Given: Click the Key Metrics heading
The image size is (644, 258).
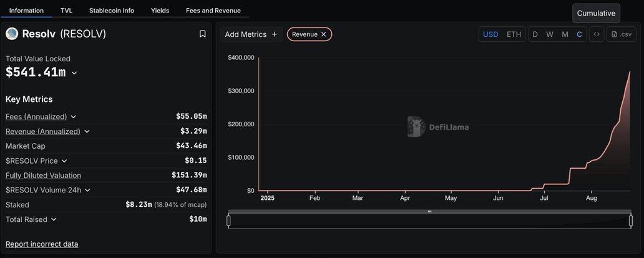Looking at the screenshot, I should [29, 99].
